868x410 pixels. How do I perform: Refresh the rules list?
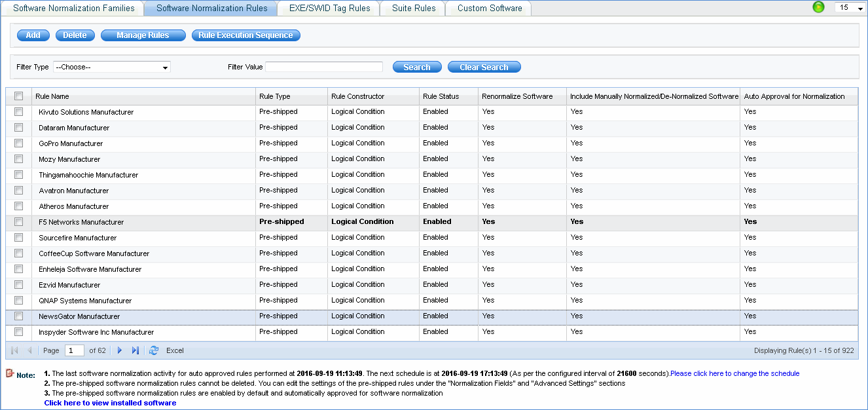pos(153,350)
